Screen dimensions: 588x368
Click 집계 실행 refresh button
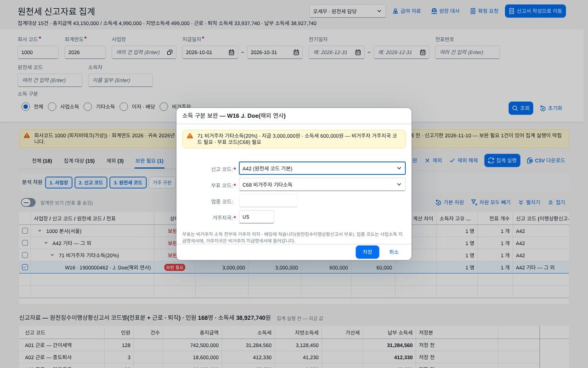[x=502, y=161]
